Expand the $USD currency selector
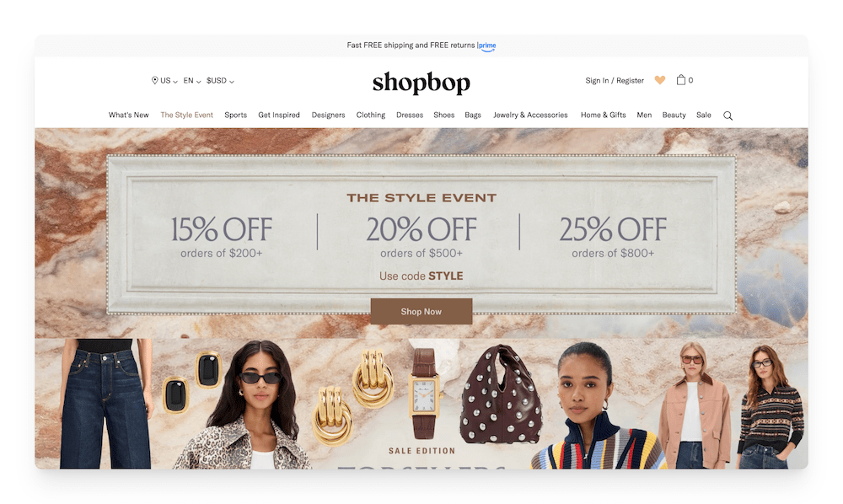The image size is (843, 504). click(x=220, y=81)
